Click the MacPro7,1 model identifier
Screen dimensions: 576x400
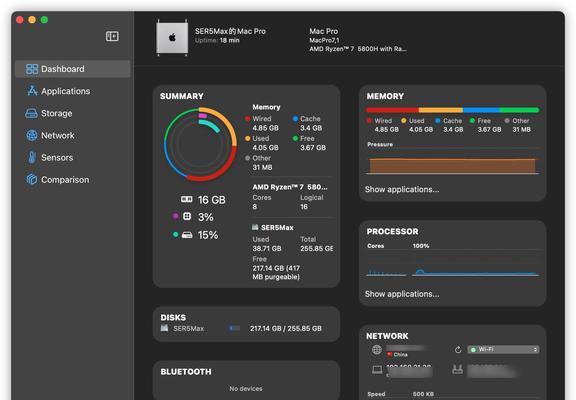click(324, 40)
